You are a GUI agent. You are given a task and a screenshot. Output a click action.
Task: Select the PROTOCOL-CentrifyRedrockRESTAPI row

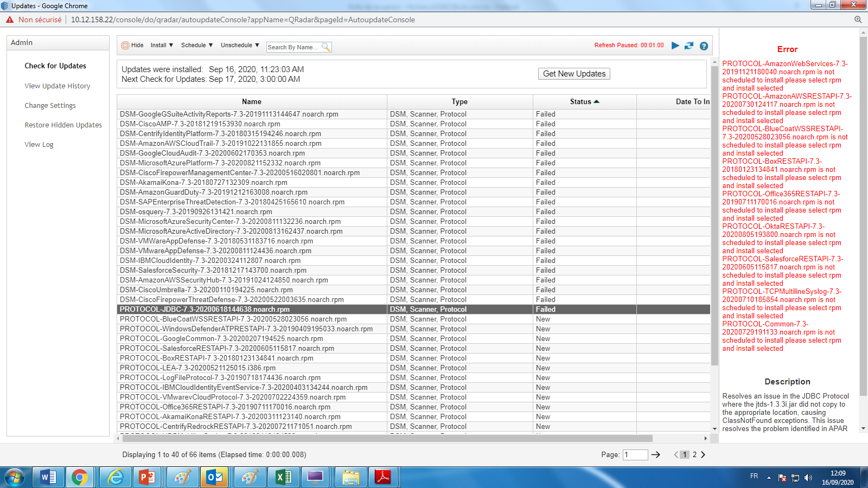point(413,426)
